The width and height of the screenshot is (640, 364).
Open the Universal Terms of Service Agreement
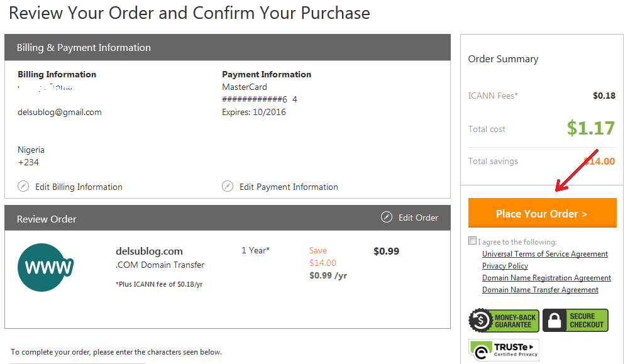coord(545,254)
